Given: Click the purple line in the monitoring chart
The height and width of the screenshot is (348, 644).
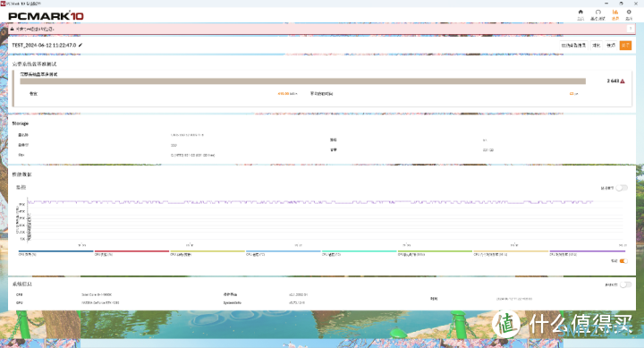Looking at the screenshot, I should coord(310,202).
